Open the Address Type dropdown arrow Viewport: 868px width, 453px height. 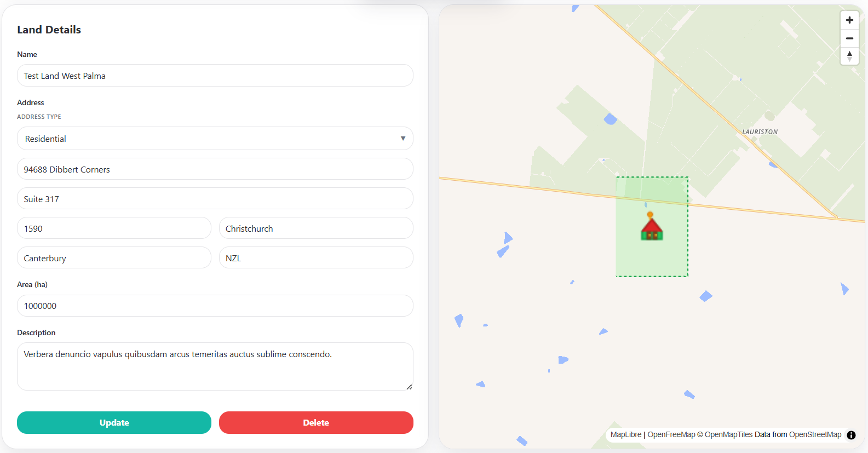(403, 139)
